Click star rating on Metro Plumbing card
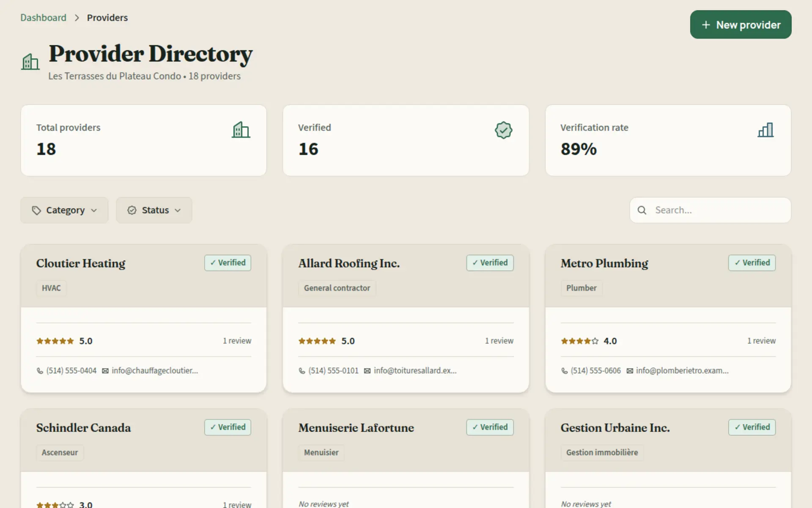Image resolution: width=812 pixels, height=508 pixels. coord(580,341)
